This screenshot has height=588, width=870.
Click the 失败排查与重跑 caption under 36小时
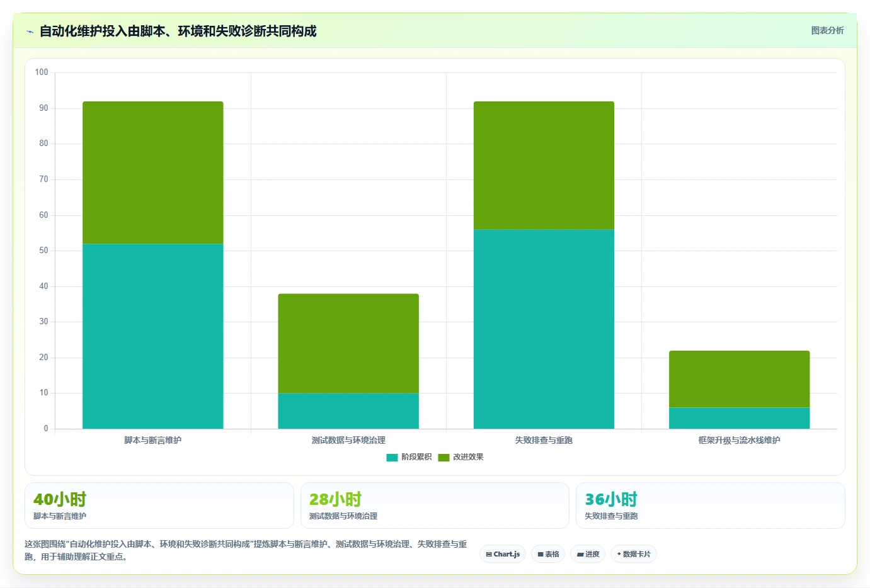point(611,516)
